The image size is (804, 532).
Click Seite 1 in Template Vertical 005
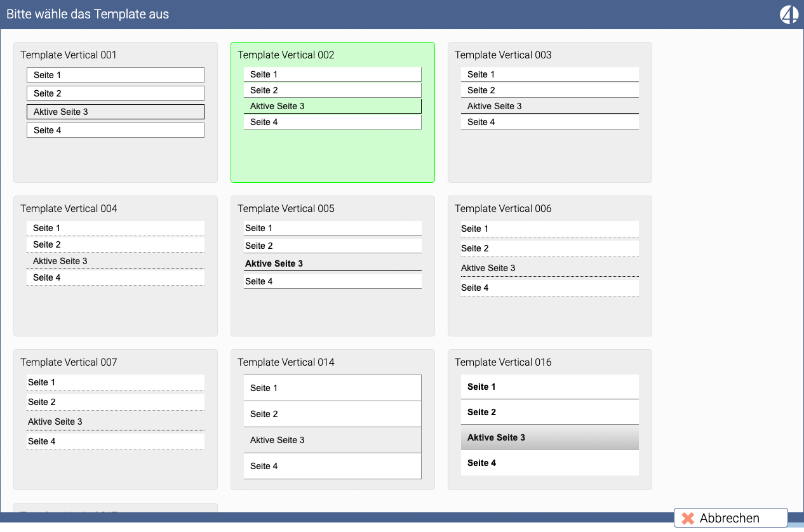(x=333, y=228)
